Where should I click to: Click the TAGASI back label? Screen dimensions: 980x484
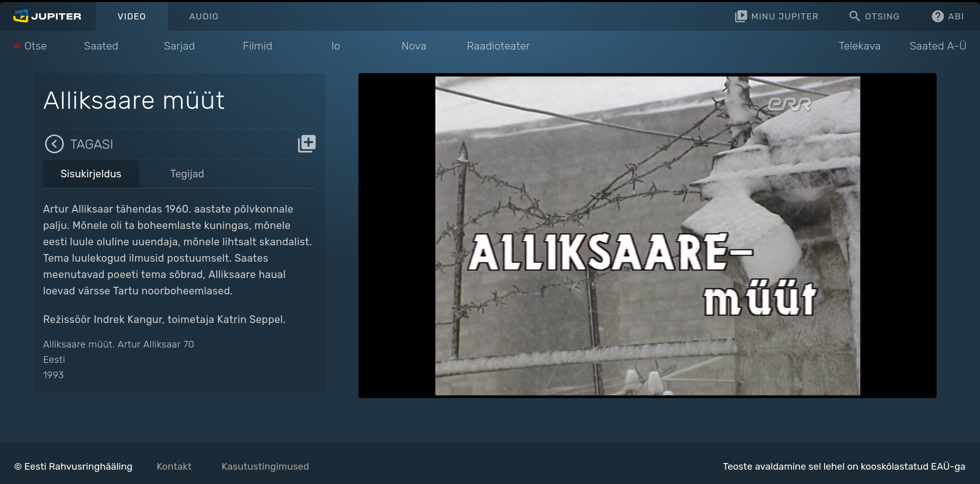click(92, 144)
